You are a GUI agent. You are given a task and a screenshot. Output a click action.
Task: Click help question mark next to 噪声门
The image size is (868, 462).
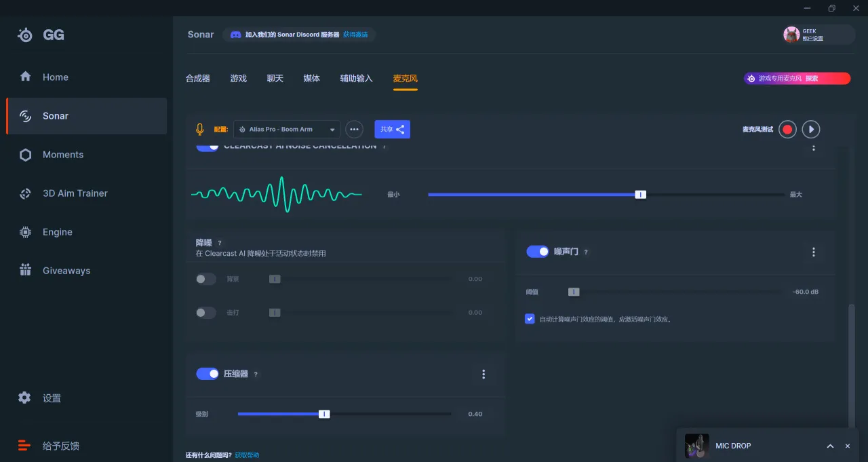click(x=586, y=252)
